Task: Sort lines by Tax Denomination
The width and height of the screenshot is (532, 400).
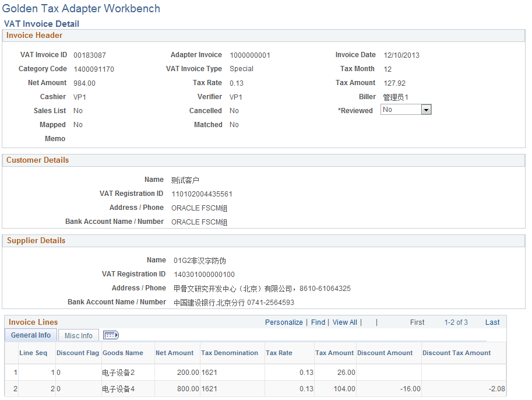Action: [229, 353]
